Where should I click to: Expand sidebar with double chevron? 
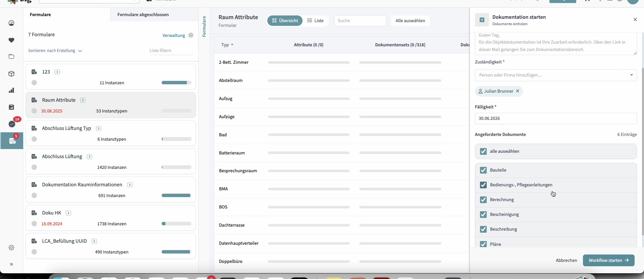[11, 264]
